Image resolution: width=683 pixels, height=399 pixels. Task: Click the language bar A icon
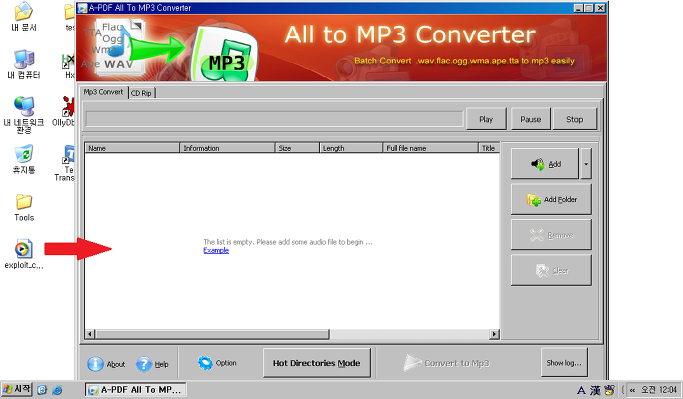581,390
